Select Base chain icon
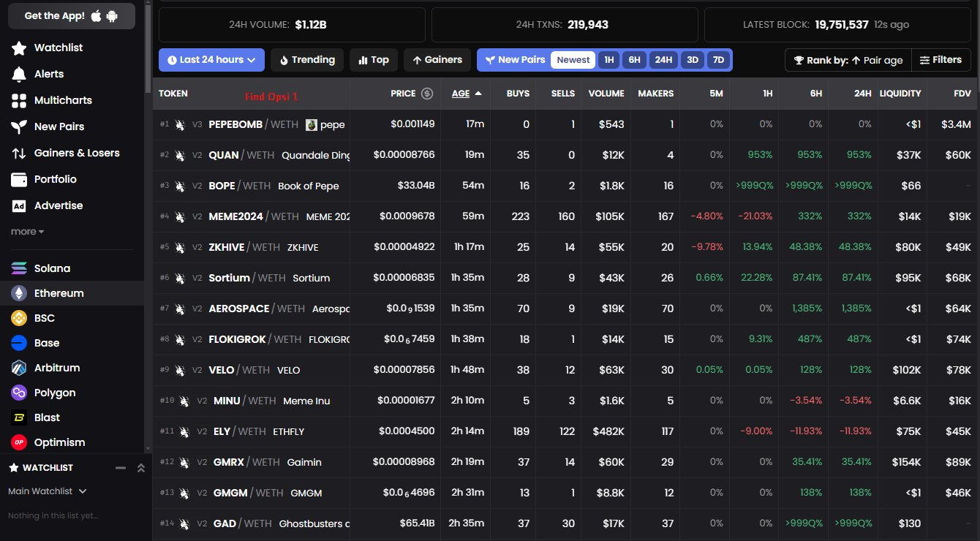 coord(19,343)
